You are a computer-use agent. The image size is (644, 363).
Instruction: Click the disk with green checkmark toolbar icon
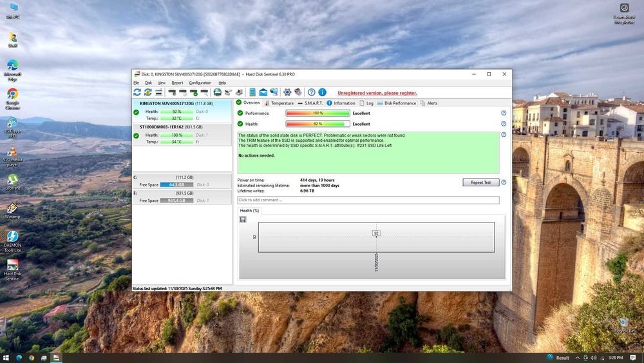(x=194, y=92)
